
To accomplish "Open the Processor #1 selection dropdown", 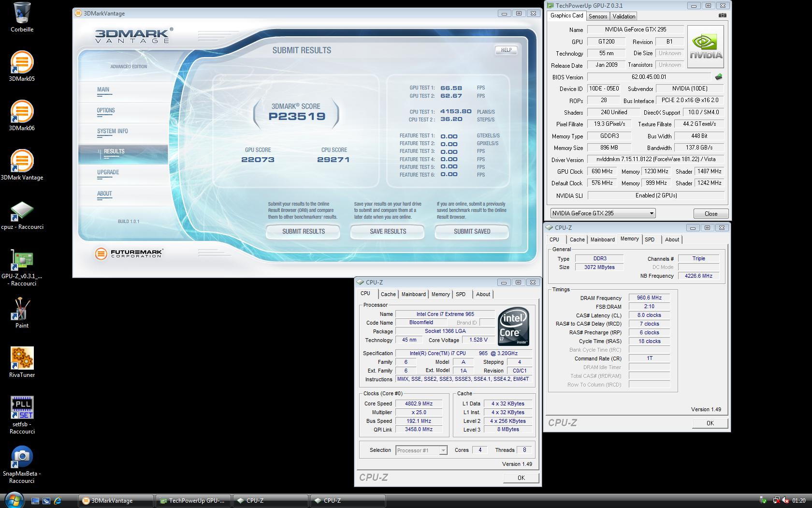I will tap(421, 450).
